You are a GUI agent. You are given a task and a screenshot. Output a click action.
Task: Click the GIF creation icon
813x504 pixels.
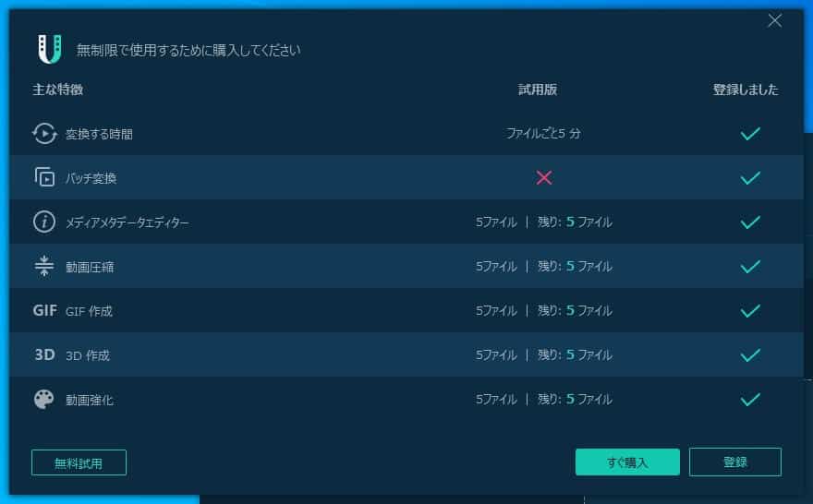(x=44, y=311)
